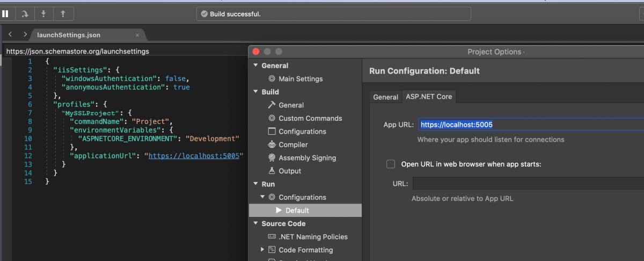
Task: Switch to the General tab
Action: click(x=385, y=97)
